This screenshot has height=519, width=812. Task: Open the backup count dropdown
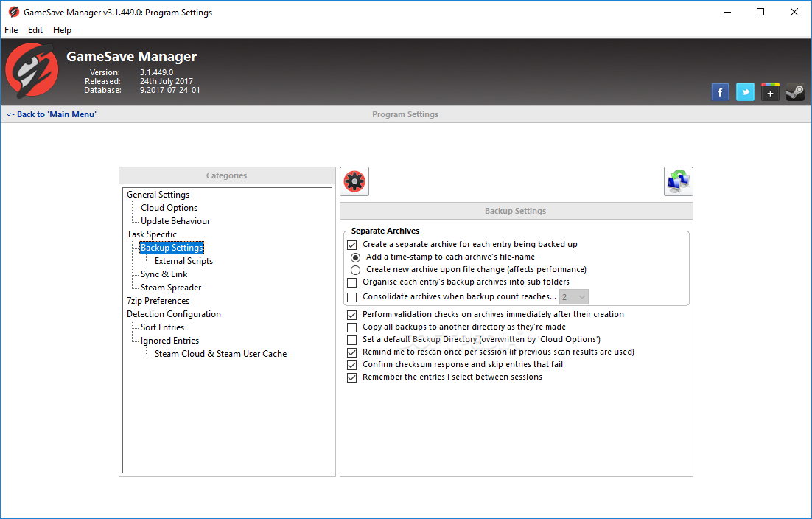pos(574,297)
